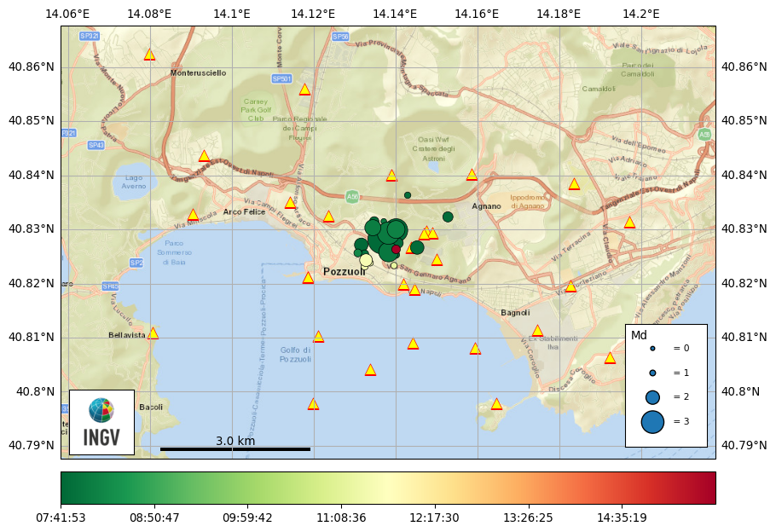Viewport: 776px width, 532px height.
Task: Select the Md = 0 legend marker
Action: [x=652, y=349]
